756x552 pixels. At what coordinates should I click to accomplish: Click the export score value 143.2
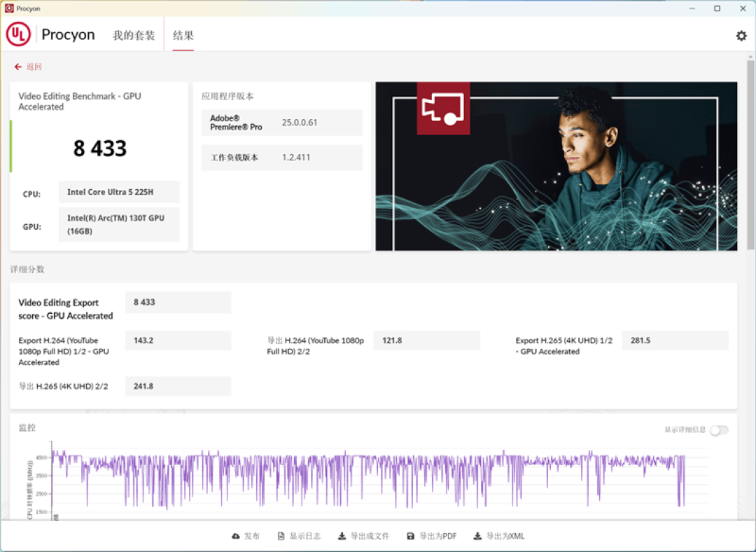pos(178,340)
